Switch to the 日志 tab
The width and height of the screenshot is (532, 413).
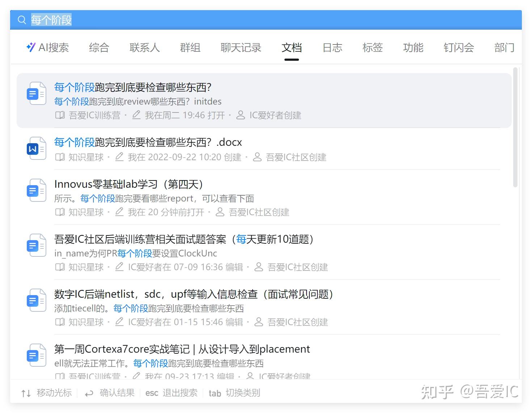coord(332,48)
